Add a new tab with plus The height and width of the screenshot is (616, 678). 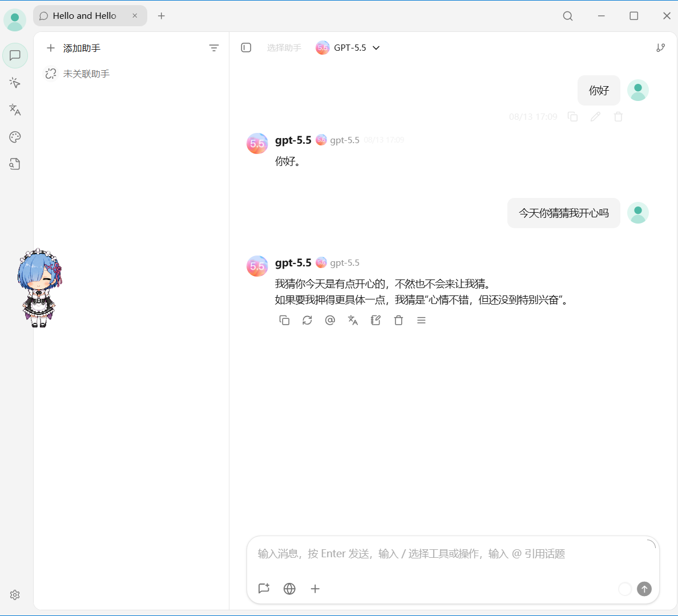(162, 16)
